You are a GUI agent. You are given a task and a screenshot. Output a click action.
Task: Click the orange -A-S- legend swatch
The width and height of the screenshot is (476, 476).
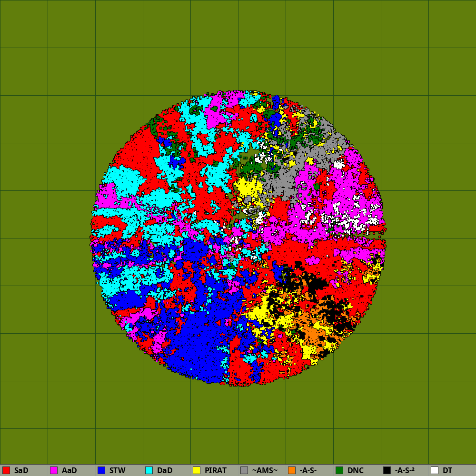click(x=292, y=470)
